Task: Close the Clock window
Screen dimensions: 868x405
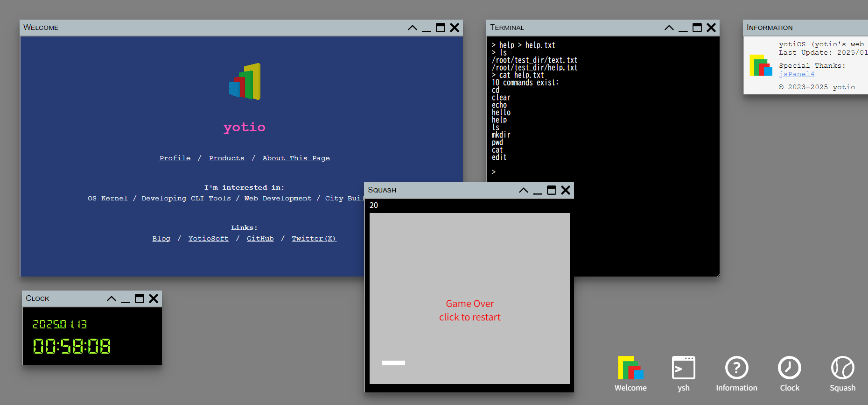Action: (154, 298)
